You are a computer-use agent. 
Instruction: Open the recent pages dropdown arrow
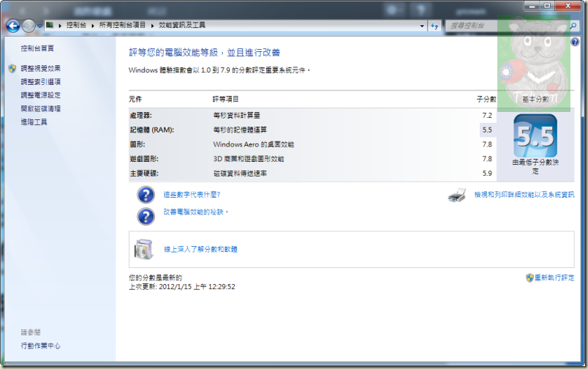[x=39, y=26]
